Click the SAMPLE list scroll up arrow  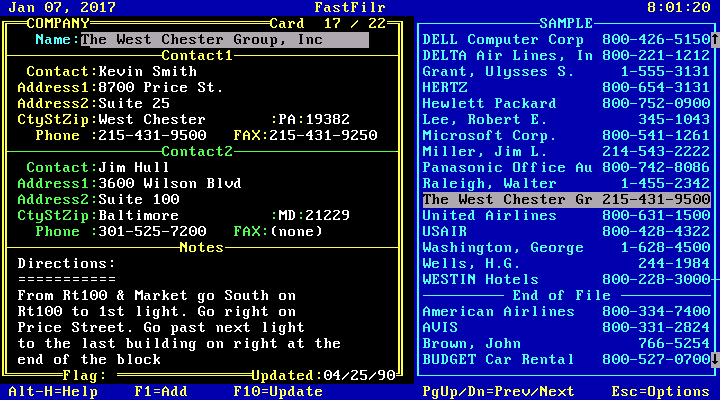(x=715, y=39)
